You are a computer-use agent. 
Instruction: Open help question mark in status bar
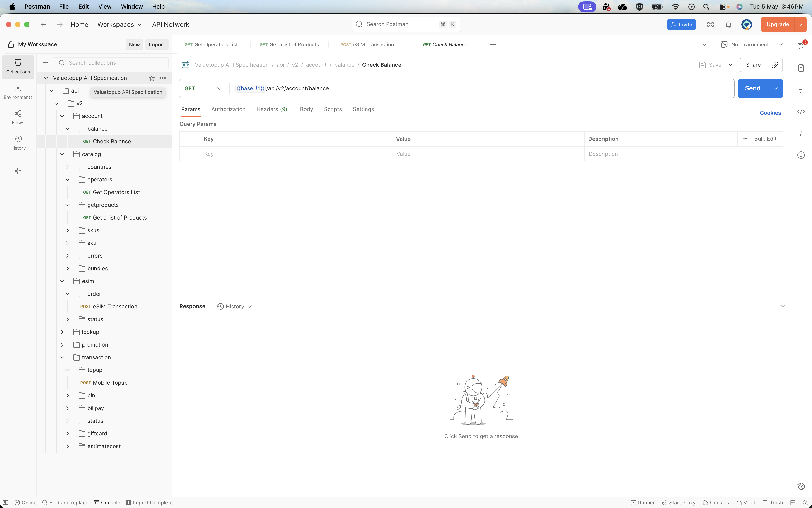pyautogui.click(x=805, y=503)
